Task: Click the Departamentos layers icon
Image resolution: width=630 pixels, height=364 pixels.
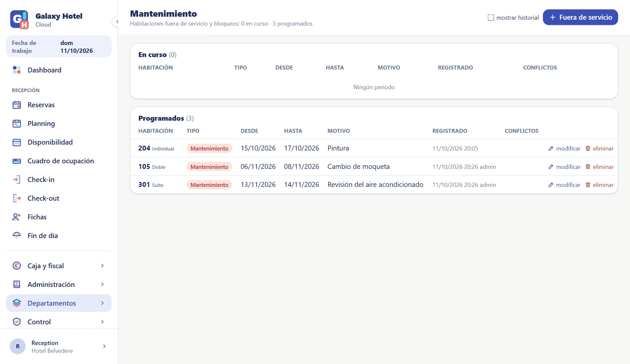Action: 17,303
